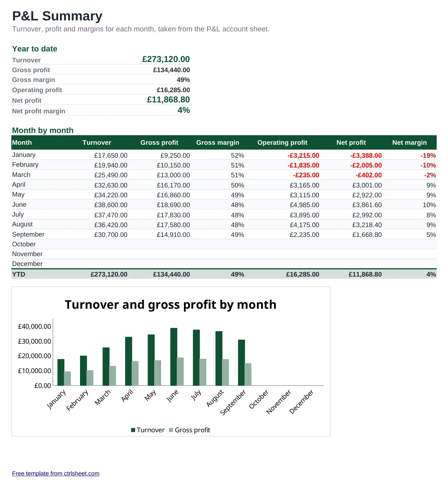The image size is (448, 488).
Task: Click August turnover £36,420.00
Action: (x=111, y=225)
